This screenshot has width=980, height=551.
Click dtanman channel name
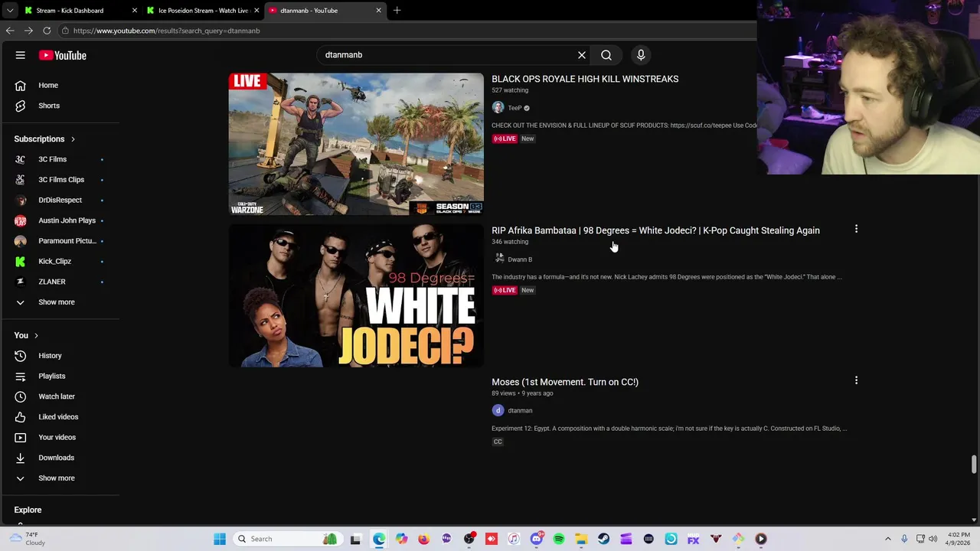520,411
